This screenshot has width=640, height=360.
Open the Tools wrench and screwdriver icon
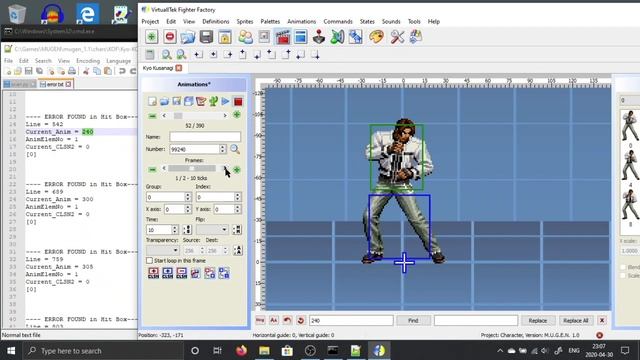point(397,37)
